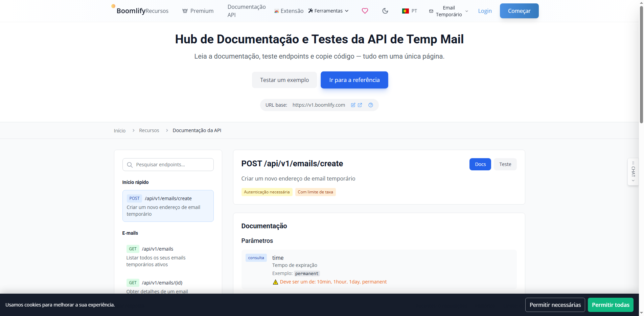Screen dimensions: 644x316
Task: Click the heart favorites icon
Action: 365,11
